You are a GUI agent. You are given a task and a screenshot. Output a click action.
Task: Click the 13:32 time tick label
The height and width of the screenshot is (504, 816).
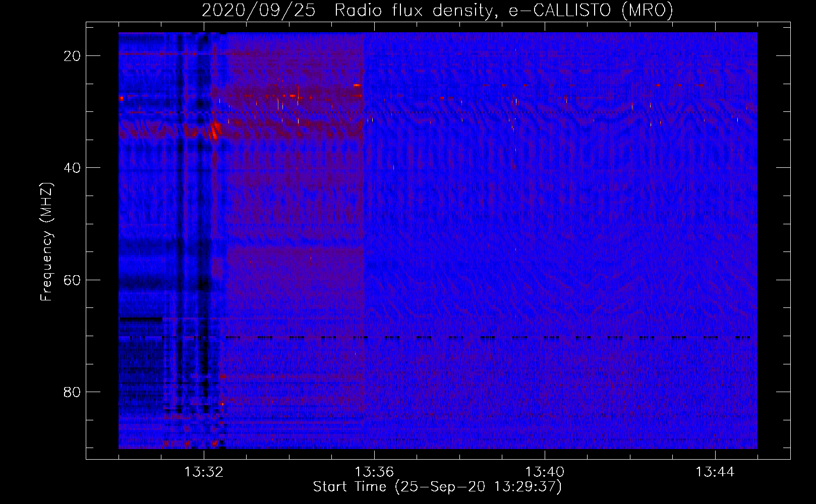(x=204, y=472)
